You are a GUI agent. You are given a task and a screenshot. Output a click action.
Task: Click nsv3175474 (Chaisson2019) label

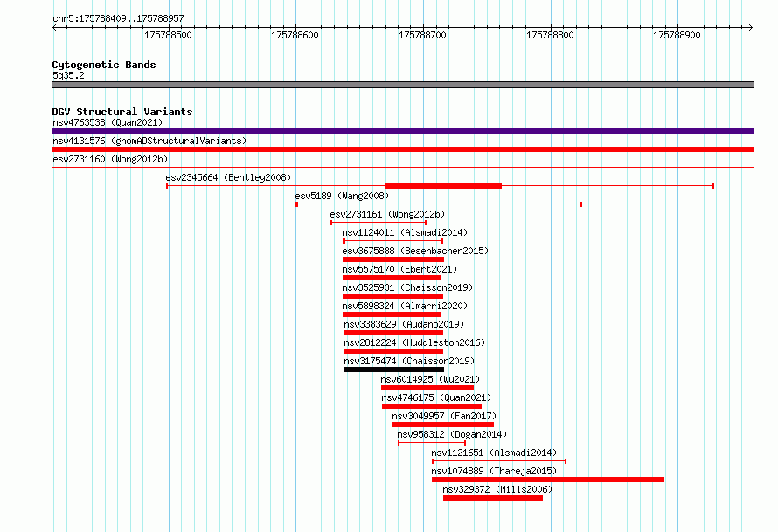pos(409,361)
